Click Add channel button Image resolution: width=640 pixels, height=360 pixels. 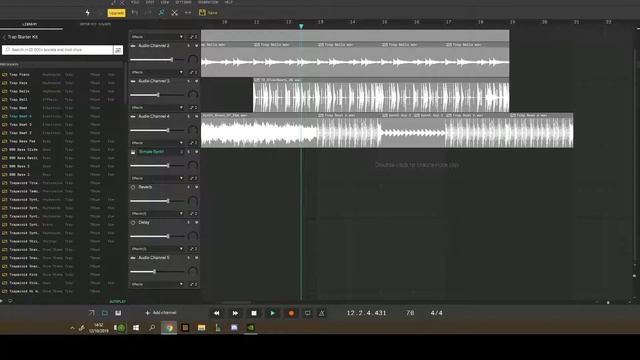161,313
